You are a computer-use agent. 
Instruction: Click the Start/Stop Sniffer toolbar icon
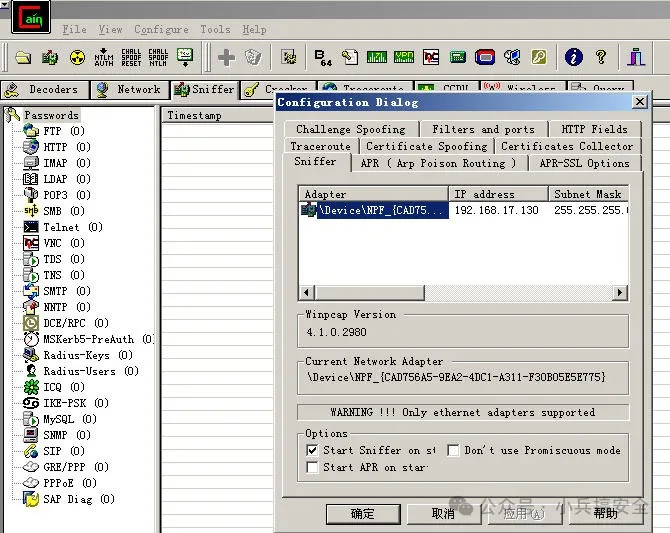[50, 57]
